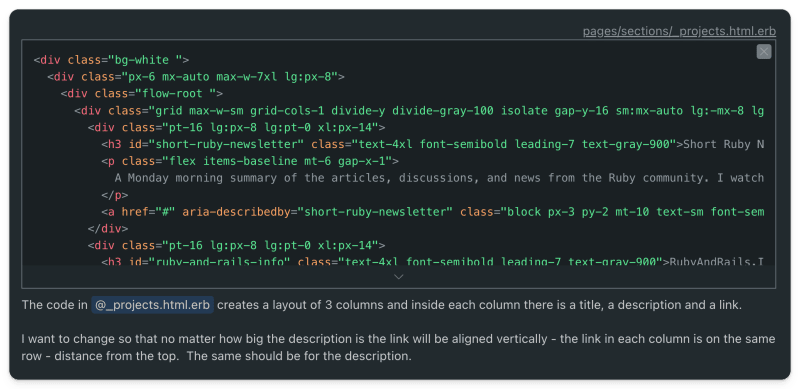The image size is (800, 389).
Task: Close the code snippet with the X icon
Action: (763, 52)
